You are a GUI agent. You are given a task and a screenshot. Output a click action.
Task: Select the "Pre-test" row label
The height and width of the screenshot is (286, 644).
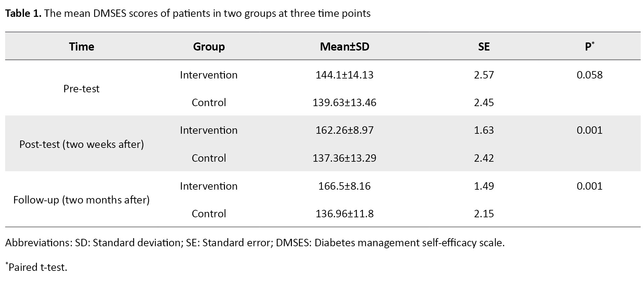[x=81, y=89]
